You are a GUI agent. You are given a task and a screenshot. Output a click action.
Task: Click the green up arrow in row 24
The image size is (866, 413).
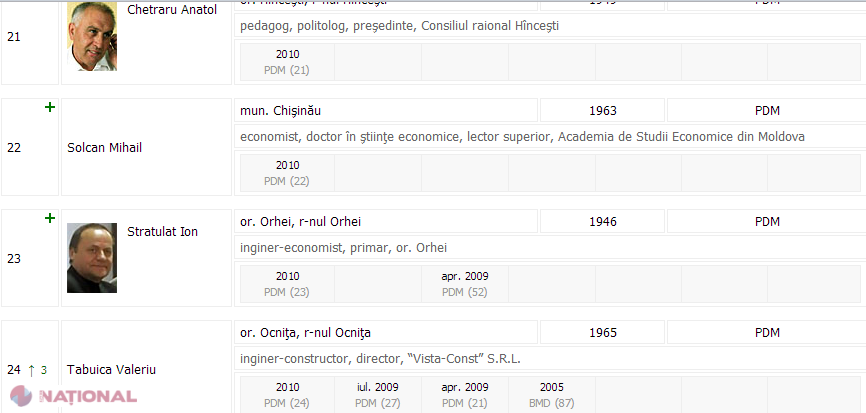[x=31, y=369]
